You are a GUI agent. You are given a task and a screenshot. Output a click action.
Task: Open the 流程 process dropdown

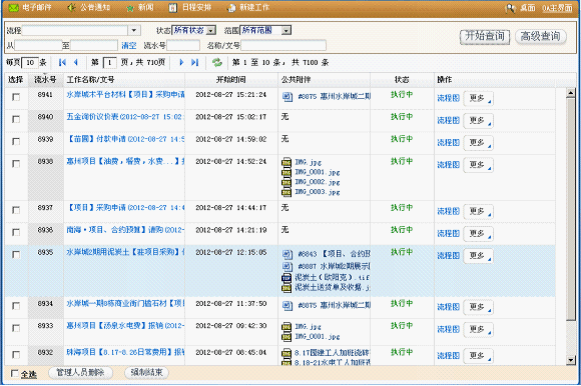[134, 30]
